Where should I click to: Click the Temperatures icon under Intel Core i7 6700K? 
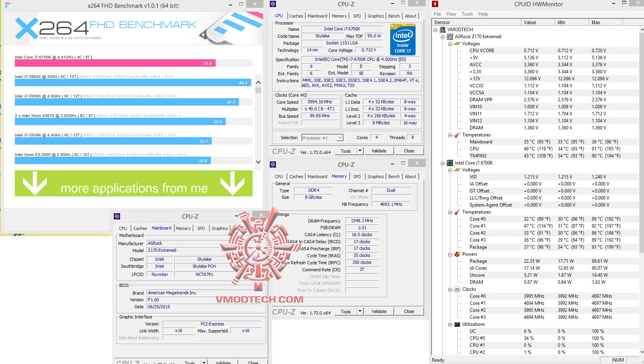tap(457, 212)
